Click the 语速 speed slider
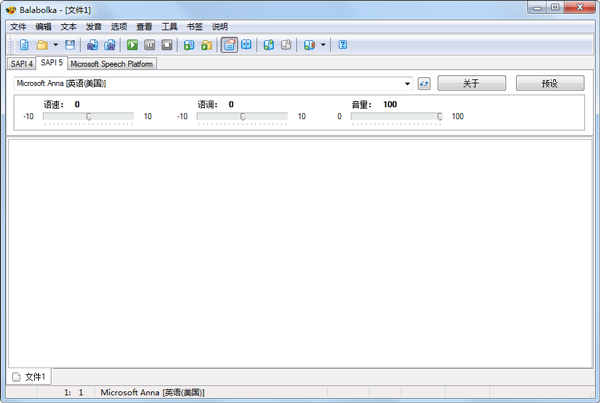Viewport: 600px width, 403px height. (88, 117)
